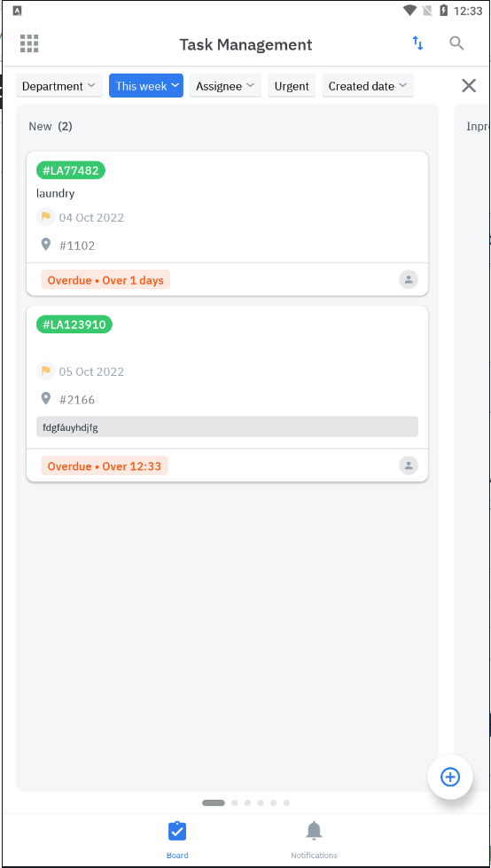The image size is (491, 868).
Task: Tap the blue add task plus button
Action: pos(450,777)
